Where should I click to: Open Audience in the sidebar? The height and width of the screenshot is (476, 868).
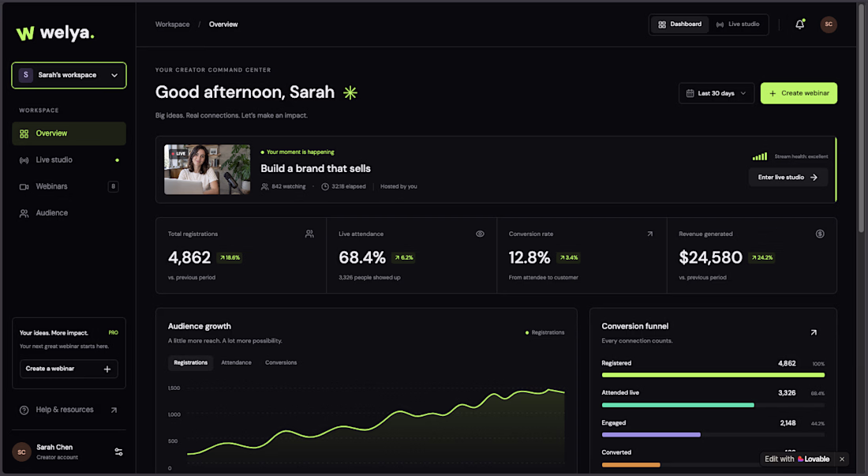(x=69, y=213)
